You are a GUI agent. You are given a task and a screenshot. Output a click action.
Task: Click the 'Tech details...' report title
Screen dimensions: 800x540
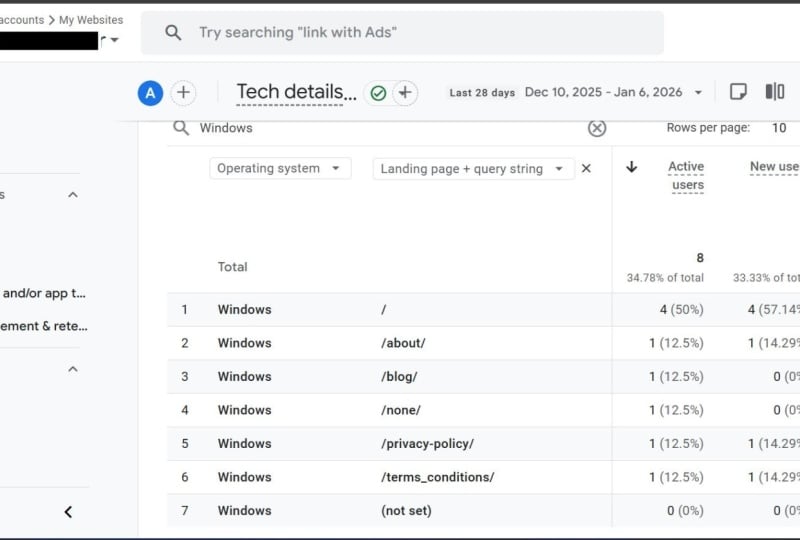(x=296, y=92)
